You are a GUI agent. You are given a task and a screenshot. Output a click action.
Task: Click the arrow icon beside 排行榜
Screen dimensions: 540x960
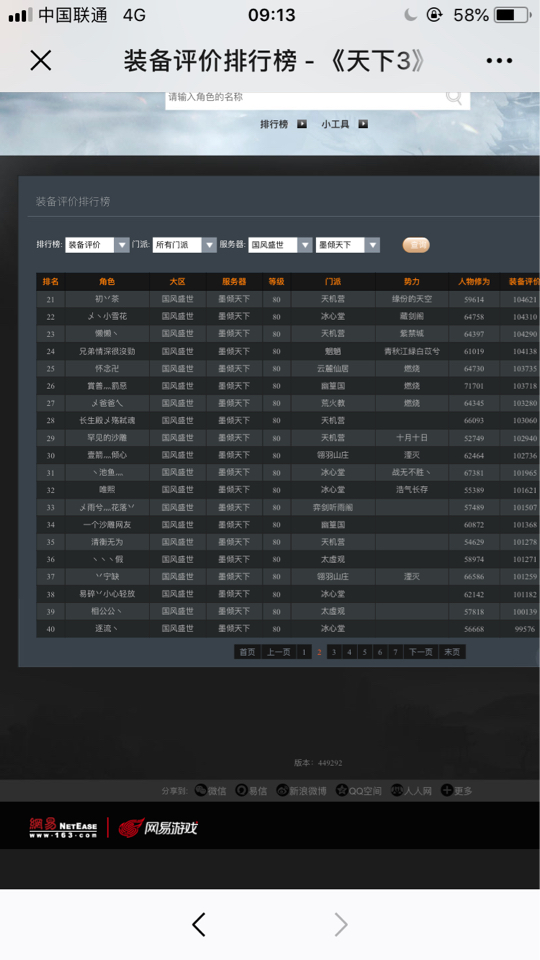(302, 124)
